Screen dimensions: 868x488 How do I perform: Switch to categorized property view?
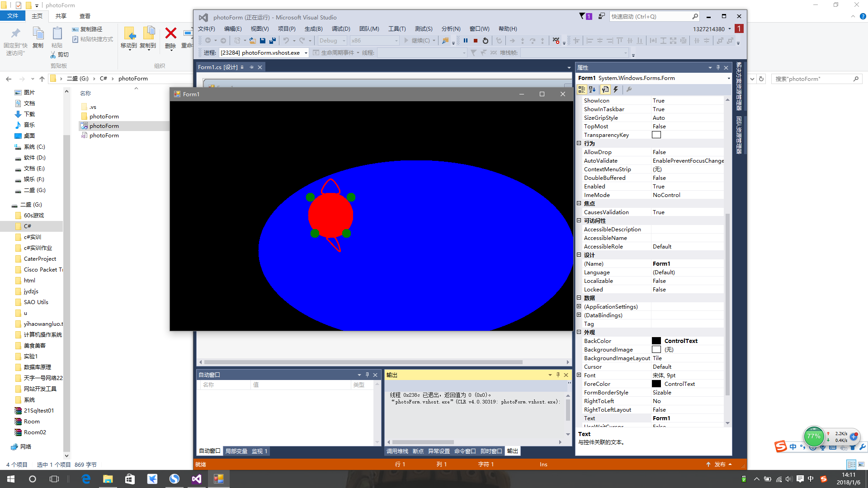pyautogui.click(x=582, y=89)
